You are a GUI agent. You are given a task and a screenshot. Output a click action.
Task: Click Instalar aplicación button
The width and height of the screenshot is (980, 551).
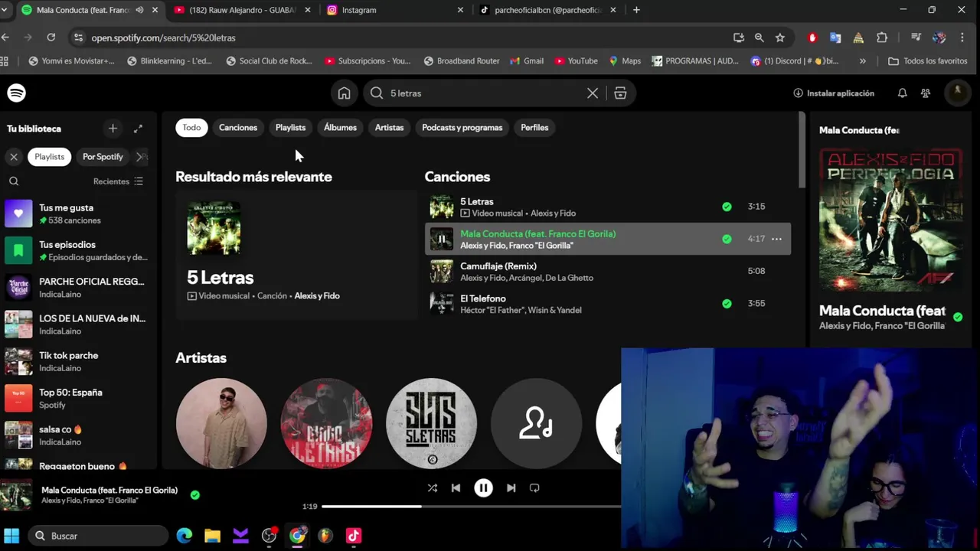tap(834, 93)
